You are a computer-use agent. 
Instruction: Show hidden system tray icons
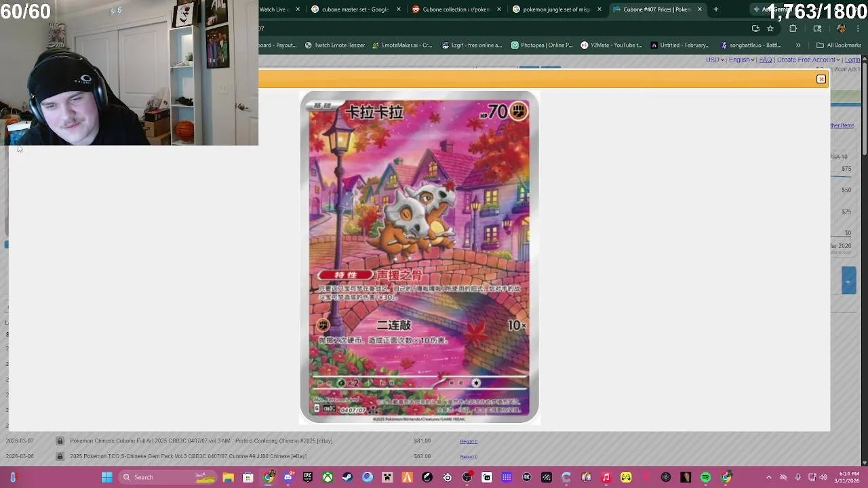[x=769, y=477]
